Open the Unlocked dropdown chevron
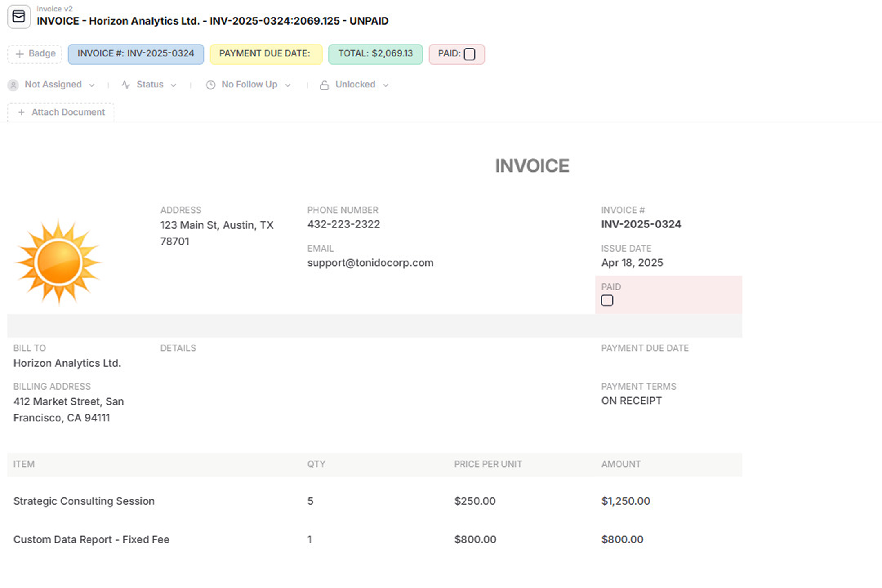Image resolution: width=882 pixels, height=588 pixels. click(385, 85)
